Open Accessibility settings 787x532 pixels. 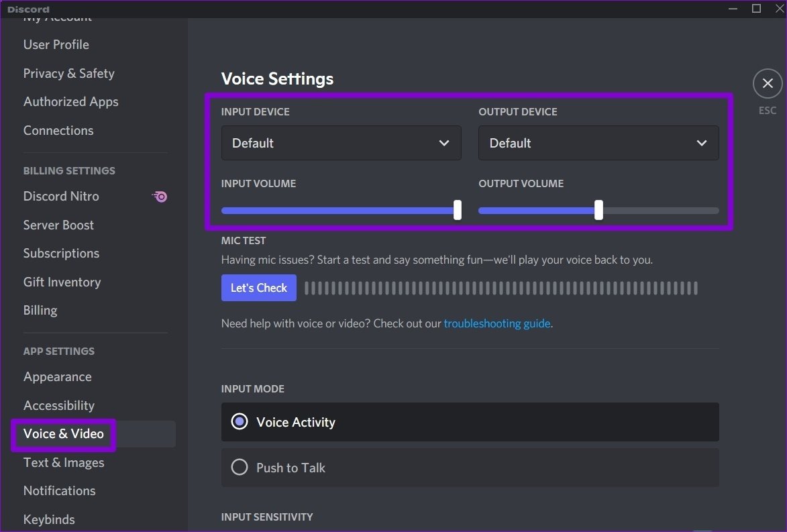click(59, 405)
